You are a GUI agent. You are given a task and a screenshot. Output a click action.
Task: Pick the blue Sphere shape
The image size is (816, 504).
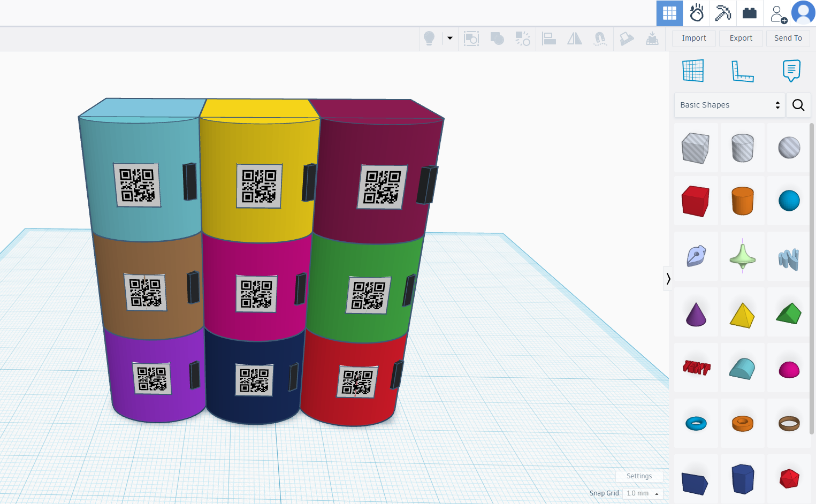pos(789,201)
